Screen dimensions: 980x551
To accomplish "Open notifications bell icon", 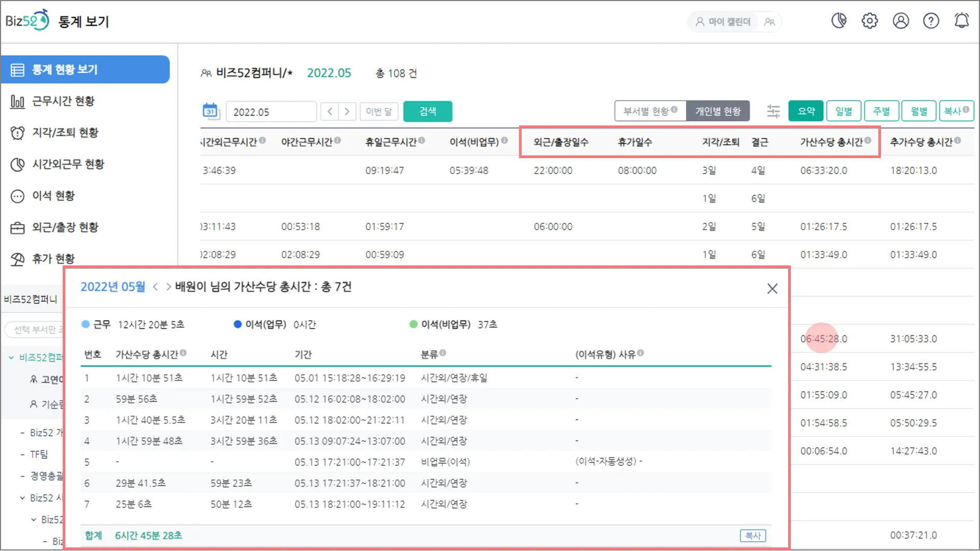I will 962,21.
